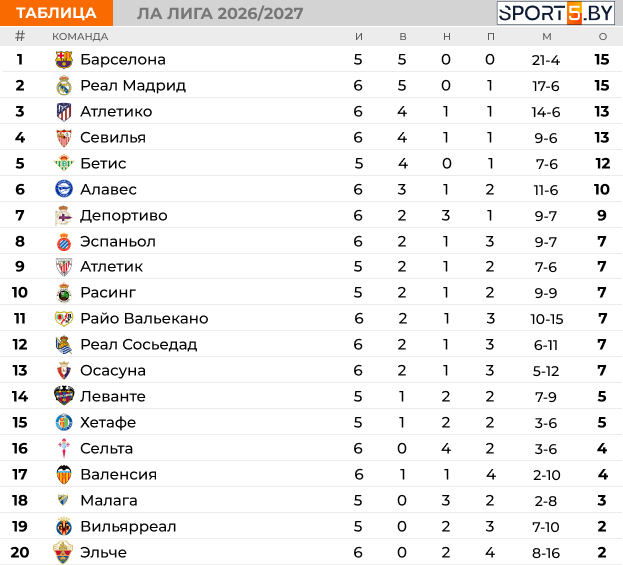Click the Real Madrid crest icon
623x565 pixels.
coord(64,85)
